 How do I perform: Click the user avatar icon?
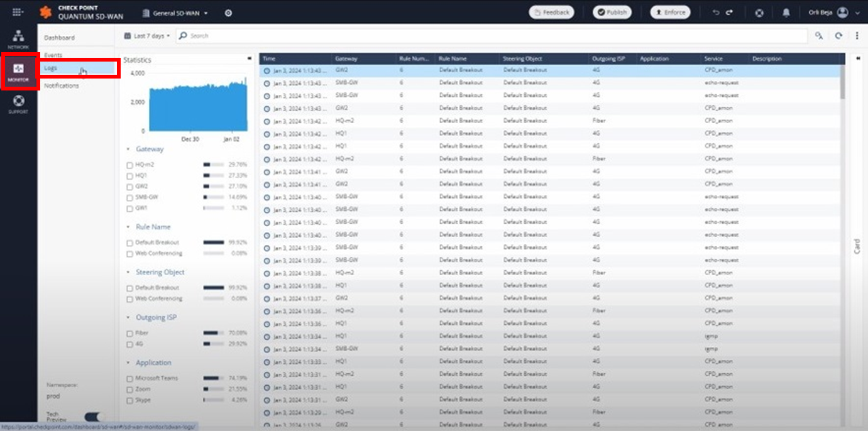[843, 13]
